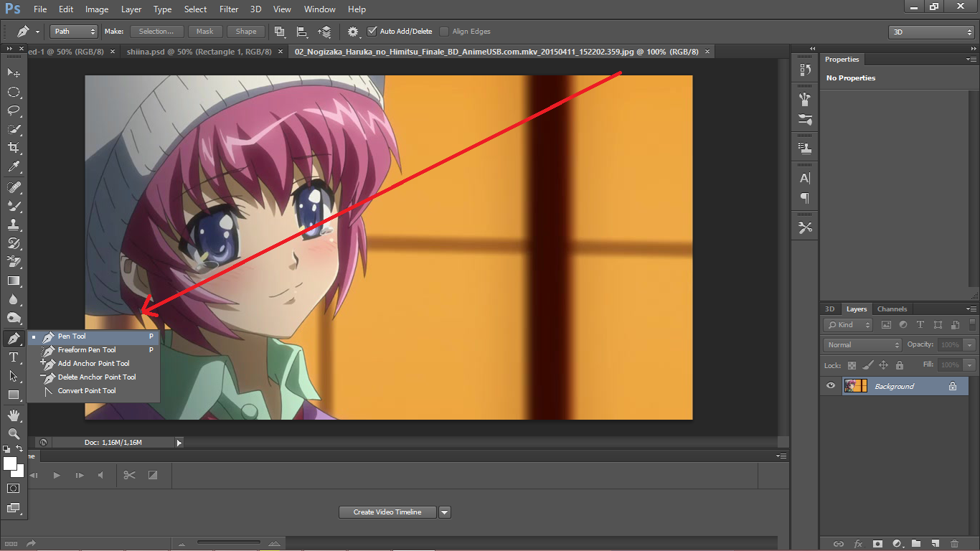Click the foreground color swatch
The width and height of the screenshot is (980, 551).
pos(10,463)
